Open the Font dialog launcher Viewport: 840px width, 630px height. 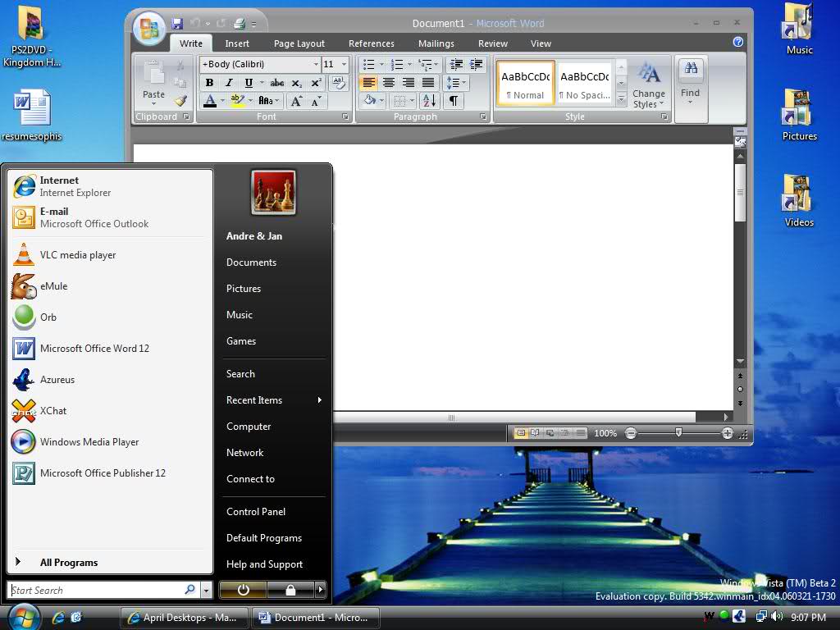click(345, 116)
